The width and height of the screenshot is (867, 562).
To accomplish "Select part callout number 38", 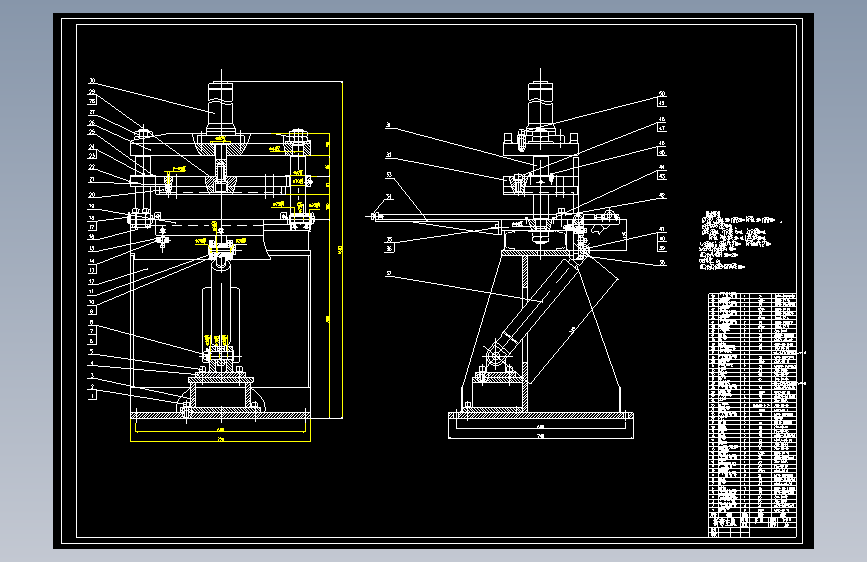I will click(662, 263).
